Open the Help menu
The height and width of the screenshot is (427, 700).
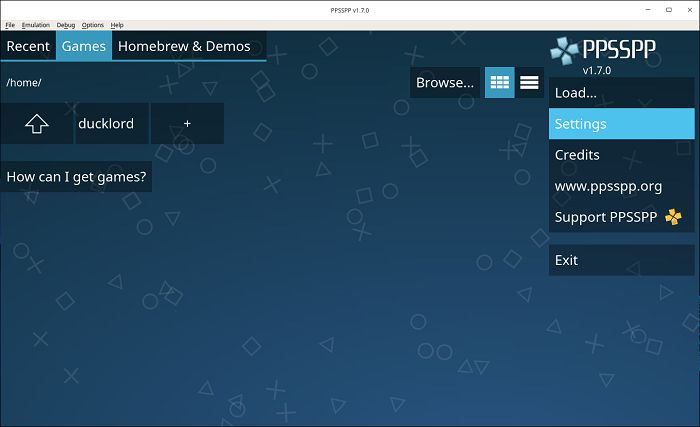coord(117,25)
